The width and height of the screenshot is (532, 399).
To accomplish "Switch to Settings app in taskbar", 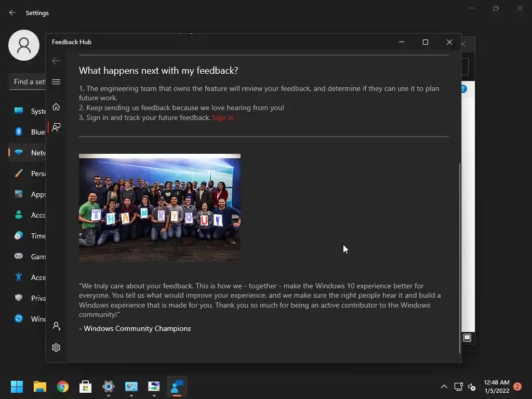I will (x=109, y=387).
